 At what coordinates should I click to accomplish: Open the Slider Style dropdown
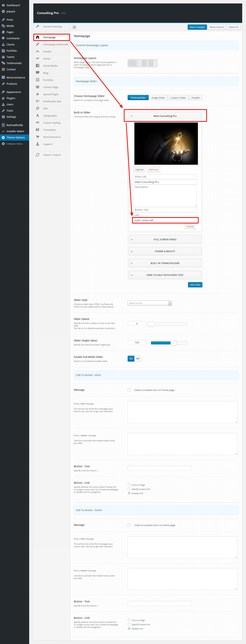150,303
